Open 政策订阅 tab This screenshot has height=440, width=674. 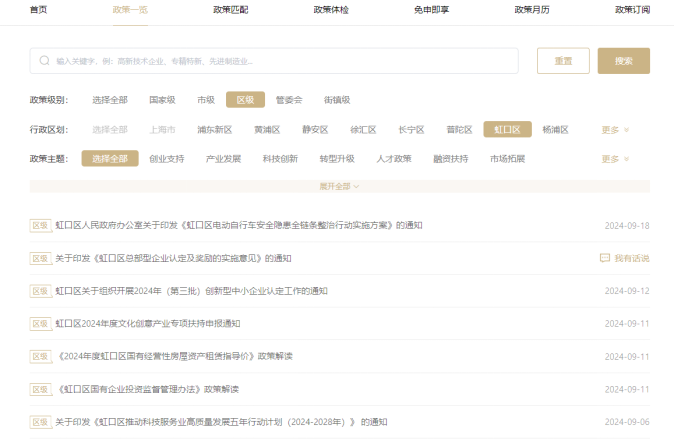tap(632, 9)
